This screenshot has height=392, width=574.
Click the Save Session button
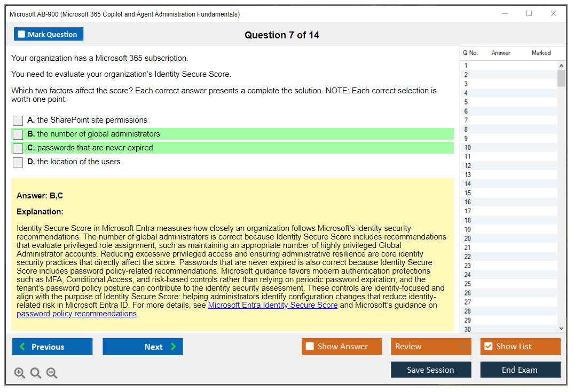[x=431, y=370]
